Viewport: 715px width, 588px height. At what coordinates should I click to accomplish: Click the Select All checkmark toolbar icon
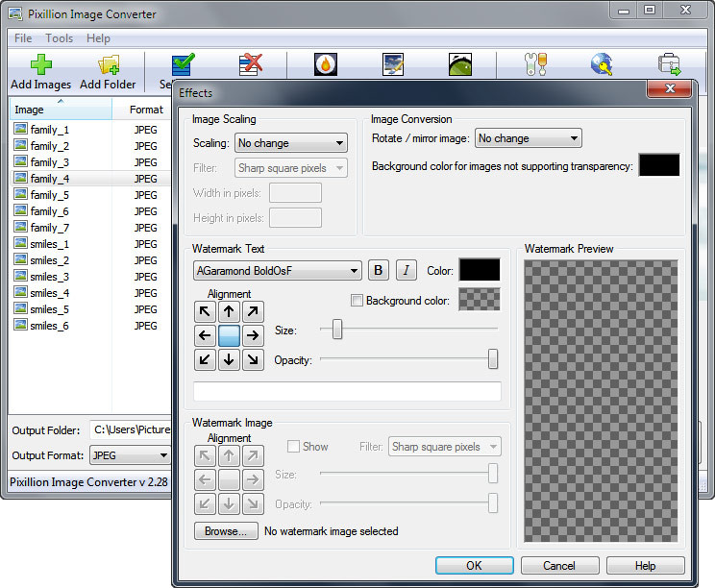click(x=184, y=64)
